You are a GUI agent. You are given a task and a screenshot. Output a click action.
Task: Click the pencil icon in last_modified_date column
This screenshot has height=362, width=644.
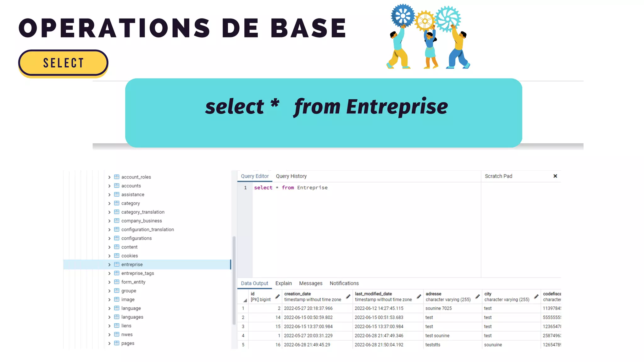click(419, 297)
